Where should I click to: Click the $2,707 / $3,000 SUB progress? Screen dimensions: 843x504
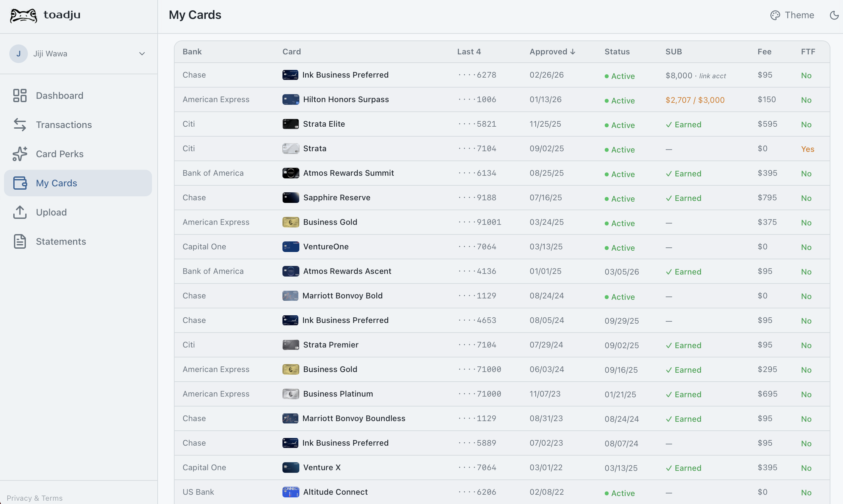click(x=695, y=100)
